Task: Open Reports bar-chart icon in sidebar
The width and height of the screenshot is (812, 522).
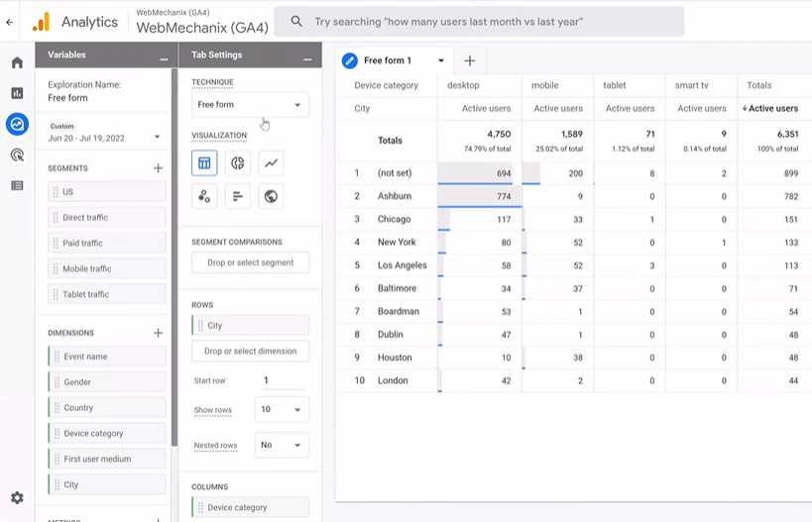Action: [x=17, y=93]
